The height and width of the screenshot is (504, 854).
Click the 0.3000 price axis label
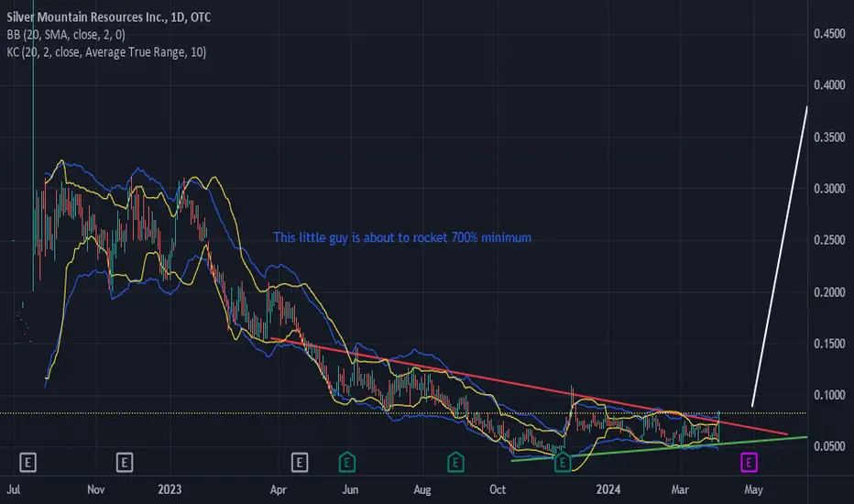[829, 189]
